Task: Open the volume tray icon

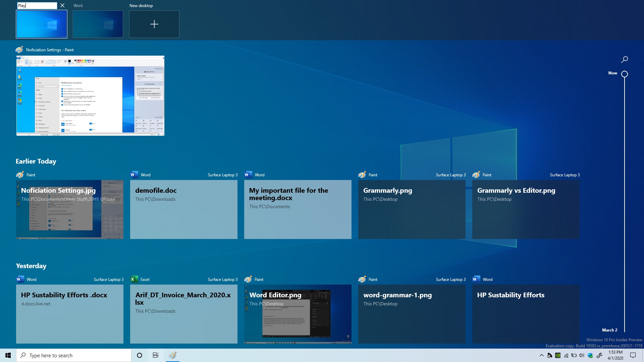Action: (x=582, y=355)
